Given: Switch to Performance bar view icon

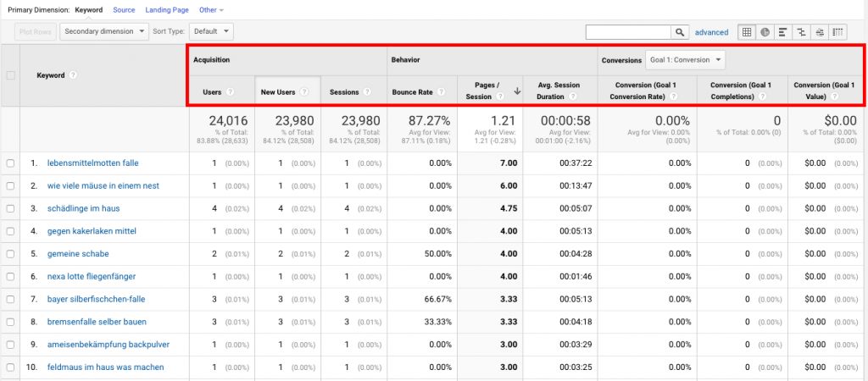Looking at the screenshot, I should tap(782, 32).
